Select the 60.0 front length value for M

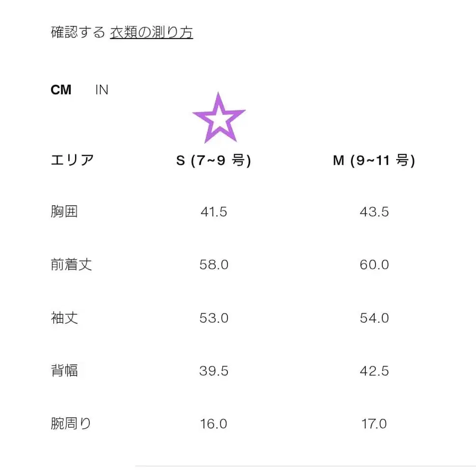tap(374, 264)
